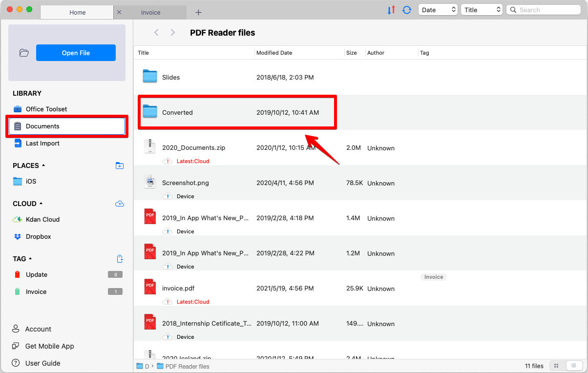Open a new tab with plus button

pos(198,12)
